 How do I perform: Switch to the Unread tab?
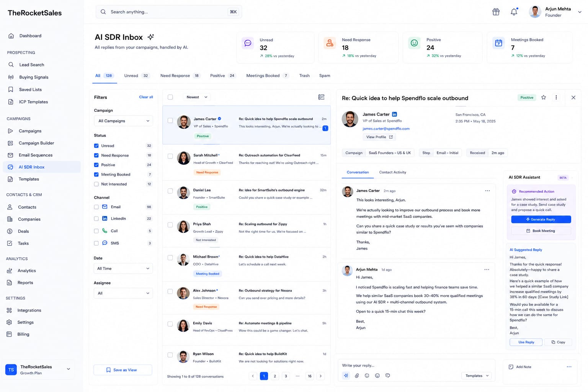point(137,75)
